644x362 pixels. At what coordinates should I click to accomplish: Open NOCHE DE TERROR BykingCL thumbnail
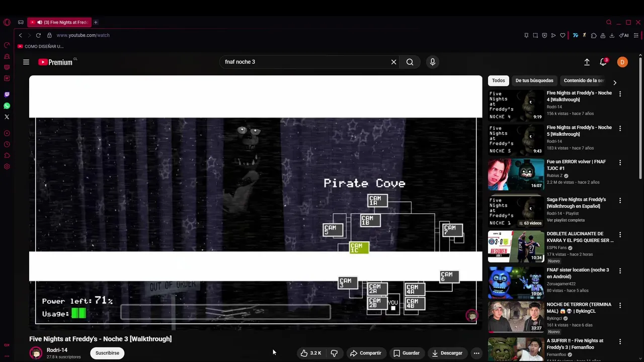(x=516, y=317)
